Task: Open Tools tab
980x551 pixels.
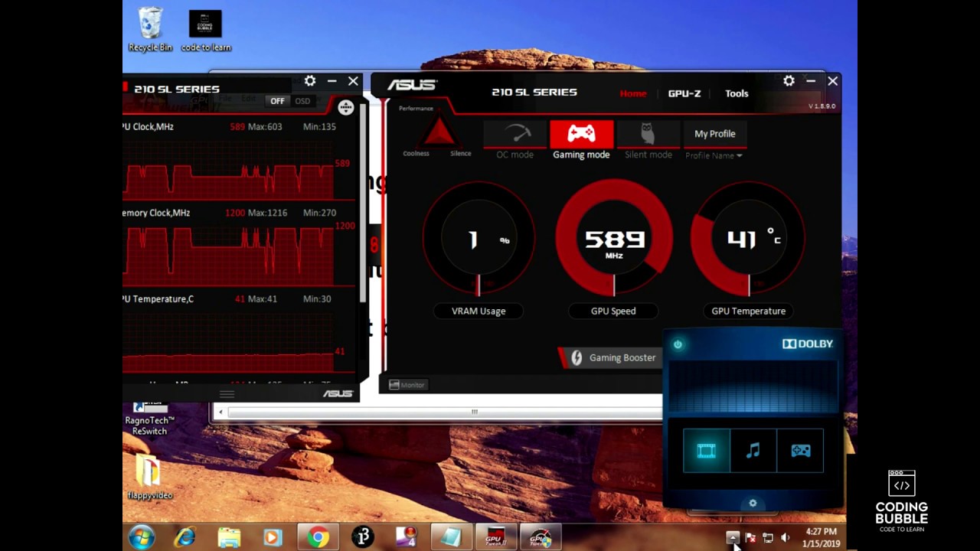Action: pyautogui.click(x=737, y=93)
